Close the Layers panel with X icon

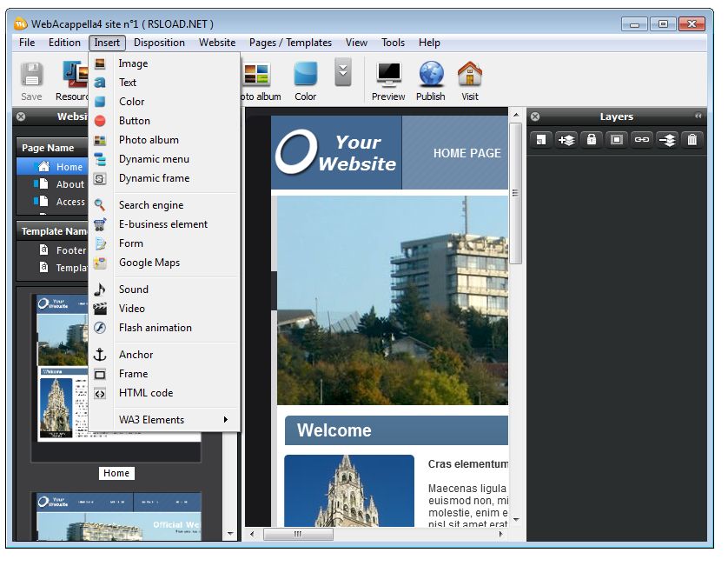535,117
